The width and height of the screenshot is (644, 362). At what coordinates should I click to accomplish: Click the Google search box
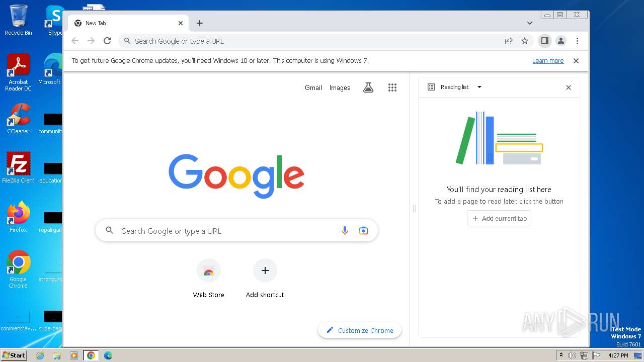236,231
